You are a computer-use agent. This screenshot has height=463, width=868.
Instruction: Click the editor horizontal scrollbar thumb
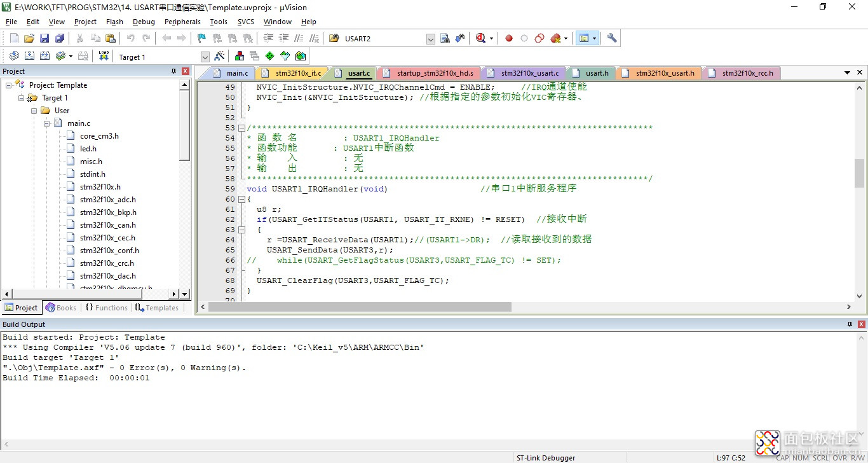coord(360,307)
